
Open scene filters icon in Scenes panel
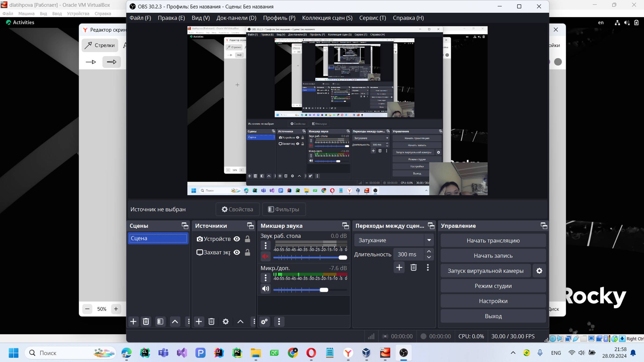point(160,321)
